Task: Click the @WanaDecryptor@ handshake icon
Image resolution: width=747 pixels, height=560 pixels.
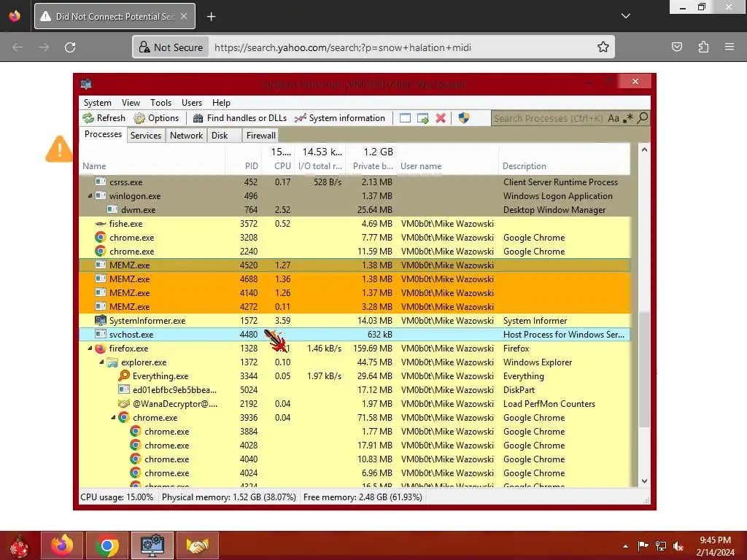Action: coord(124,404)
